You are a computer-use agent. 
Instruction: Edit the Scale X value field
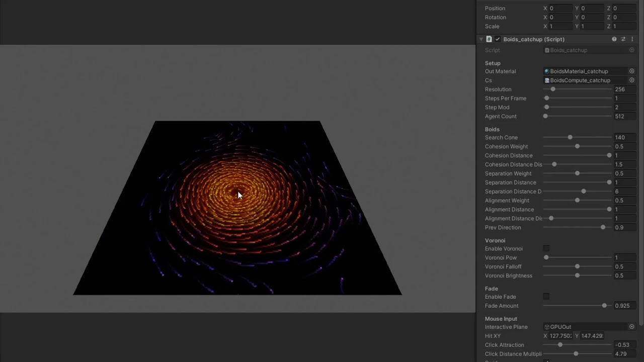tap(560, 27)
